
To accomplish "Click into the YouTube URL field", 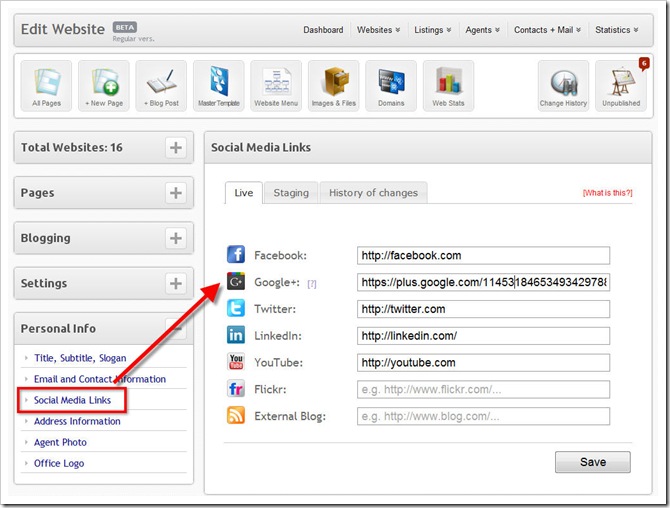I will tap(483, 363).
